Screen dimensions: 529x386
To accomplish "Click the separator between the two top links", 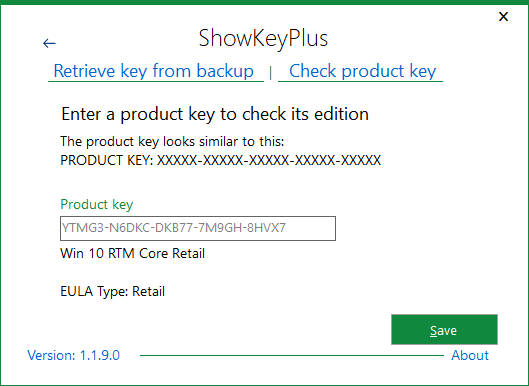I will point(271,73).
